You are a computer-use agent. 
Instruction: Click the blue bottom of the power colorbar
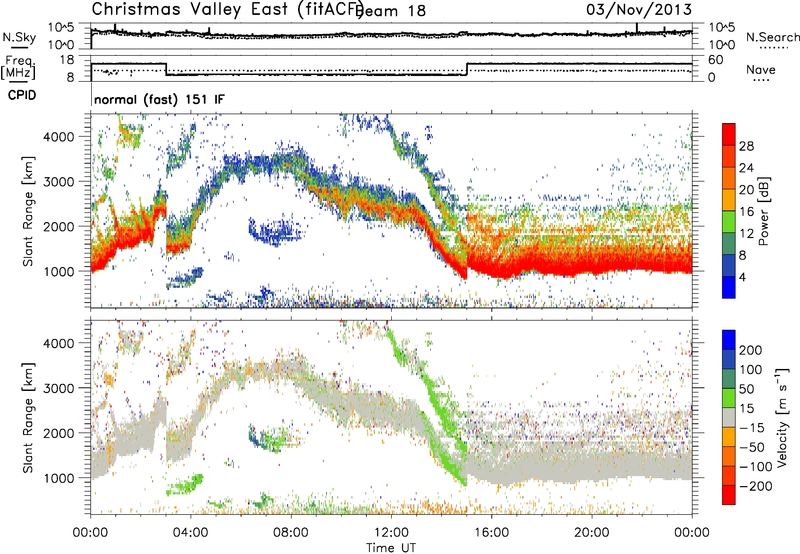pos(729,287)
